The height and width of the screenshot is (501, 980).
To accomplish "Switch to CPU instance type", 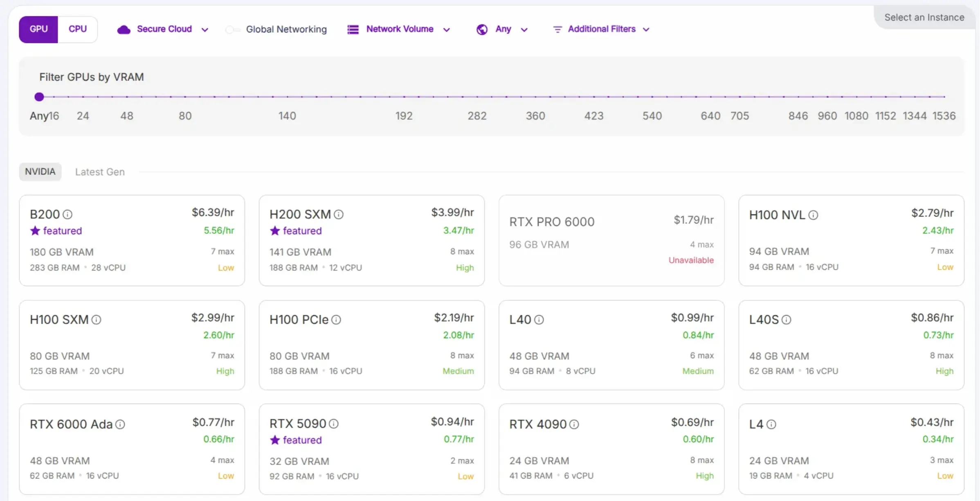I will 77,29.
